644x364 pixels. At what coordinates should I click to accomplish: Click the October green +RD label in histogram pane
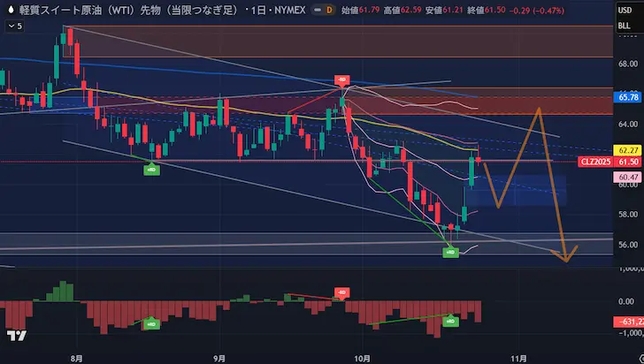tap(450, 321)
